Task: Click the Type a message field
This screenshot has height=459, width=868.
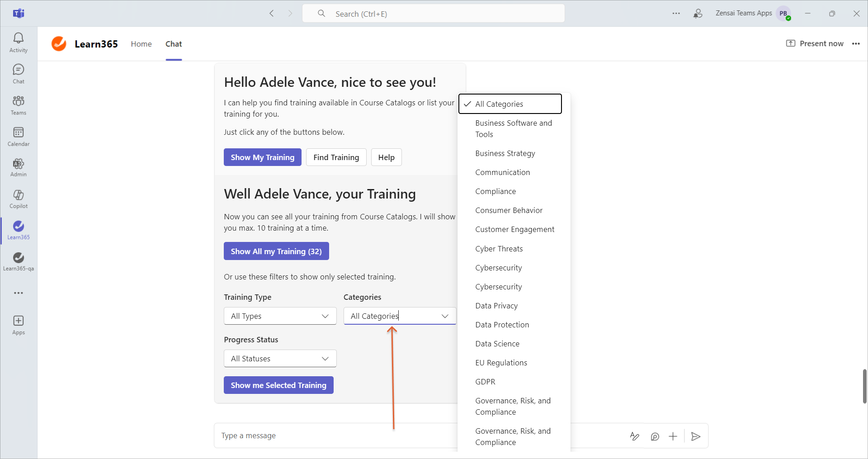Action: click(335, 435)
